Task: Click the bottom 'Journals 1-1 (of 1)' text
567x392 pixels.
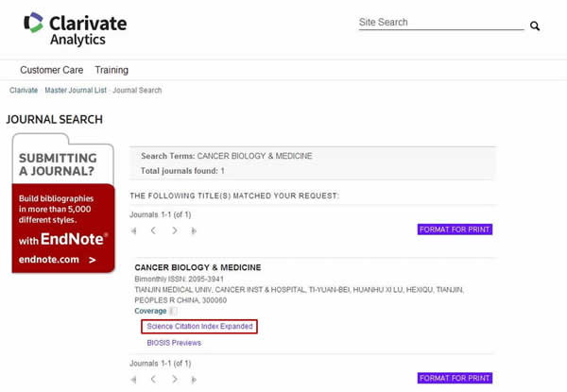Action: [161, 363]
